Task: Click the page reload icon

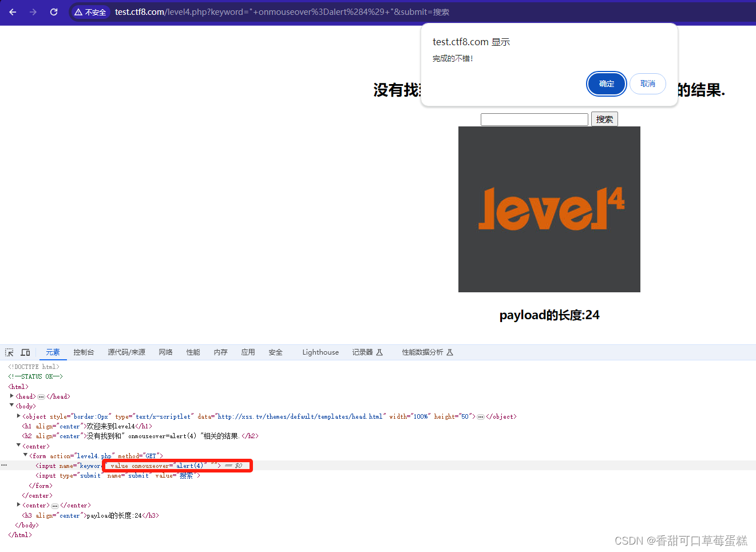Action: 53,11
